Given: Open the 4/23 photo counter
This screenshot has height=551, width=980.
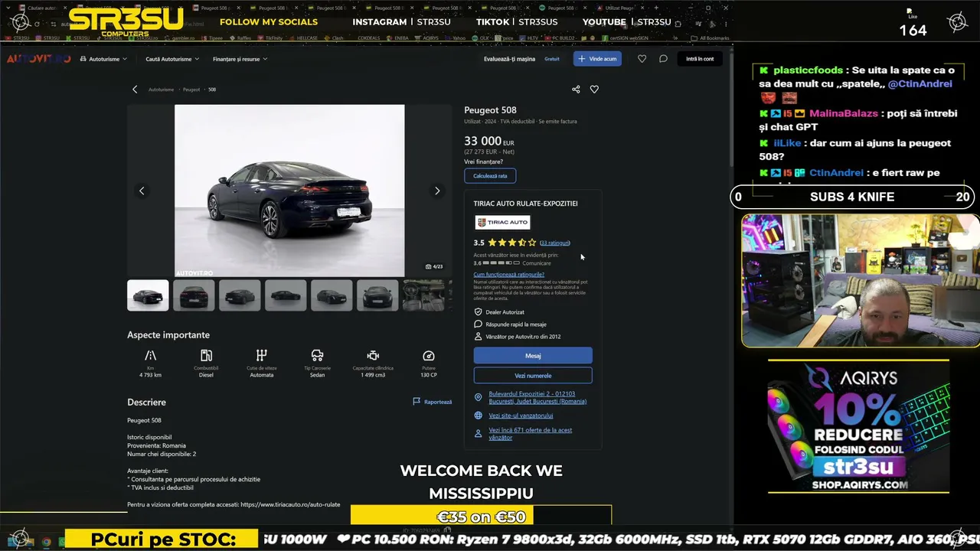Looking at the screenshot, I should tap(434, 267).
